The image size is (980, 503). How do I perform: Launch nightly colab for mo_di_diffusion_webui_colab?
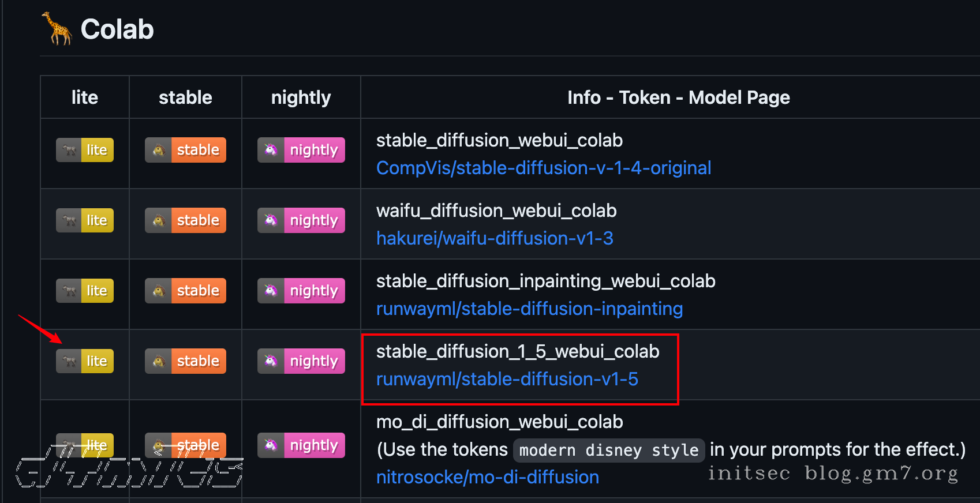tap(301, 445)
